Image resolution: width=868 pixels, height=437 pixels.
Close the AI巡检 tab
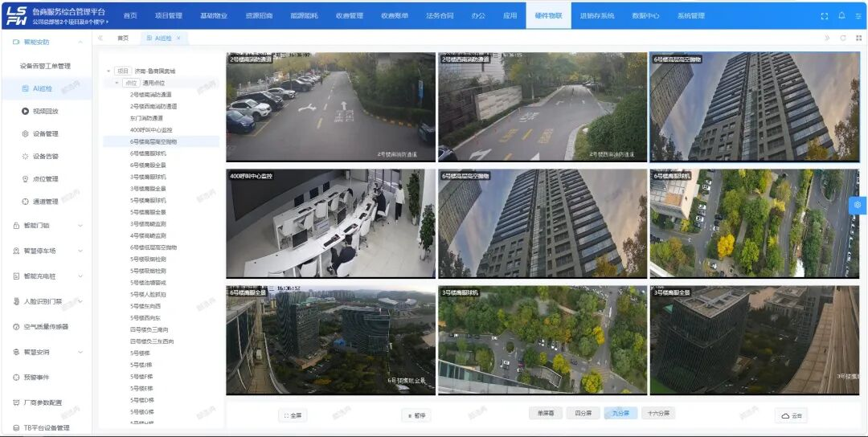(178, 39)
